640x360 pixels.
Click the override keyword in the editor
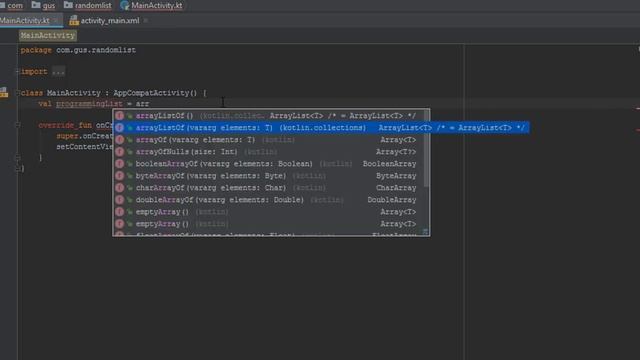pyautogui.click(x=56, y=125)
